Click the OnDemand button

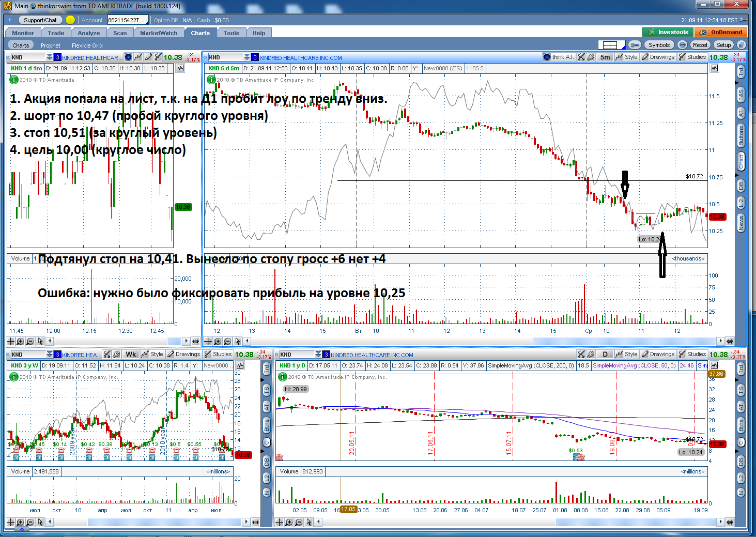[721, 32]
